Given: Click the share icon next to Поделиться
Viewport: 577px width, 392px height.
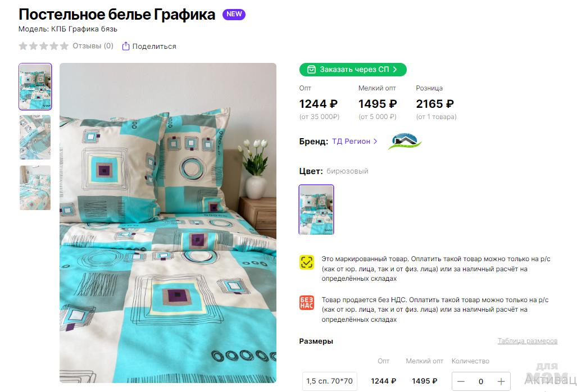Looking at the screenshot, I should pos(125,47).
